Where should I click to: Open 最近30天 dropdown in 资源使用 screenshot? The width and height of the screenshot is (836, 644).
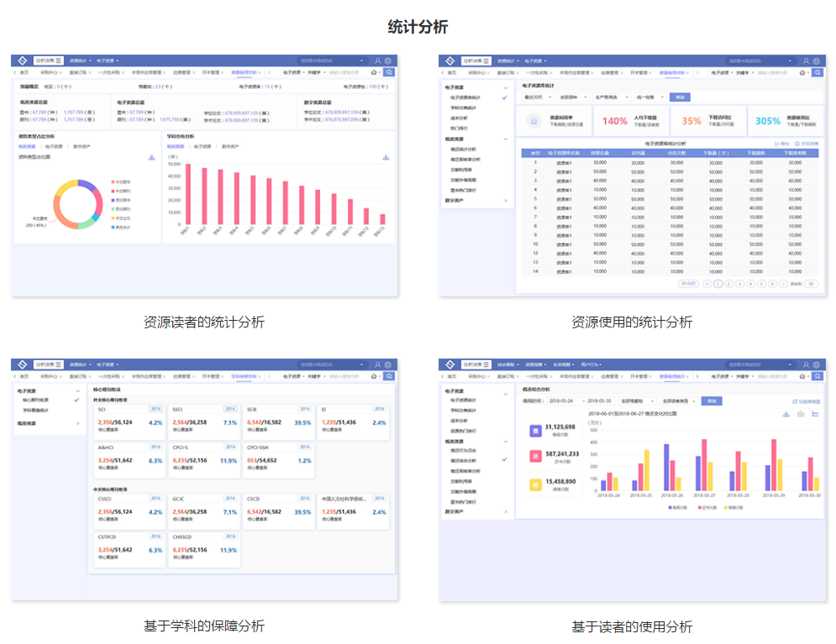tap(536, 97)
